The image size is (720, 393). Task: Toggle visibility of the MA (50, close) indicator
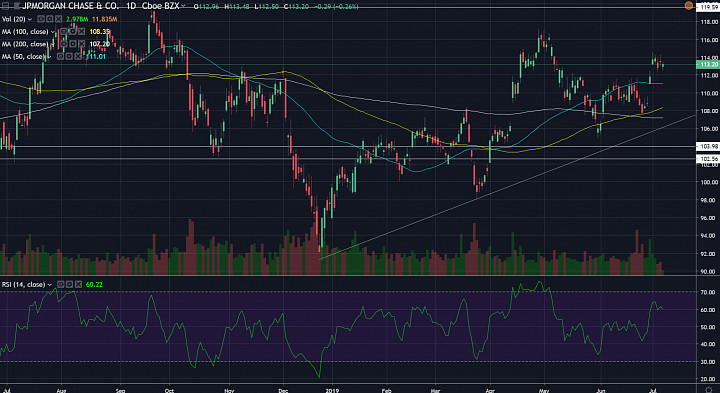click(x=60, y=56)
